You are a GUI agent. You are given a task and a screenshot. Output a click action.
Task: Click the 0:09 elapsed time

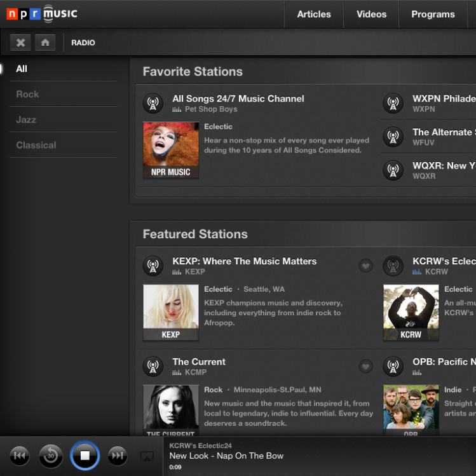tap(175, 467)
